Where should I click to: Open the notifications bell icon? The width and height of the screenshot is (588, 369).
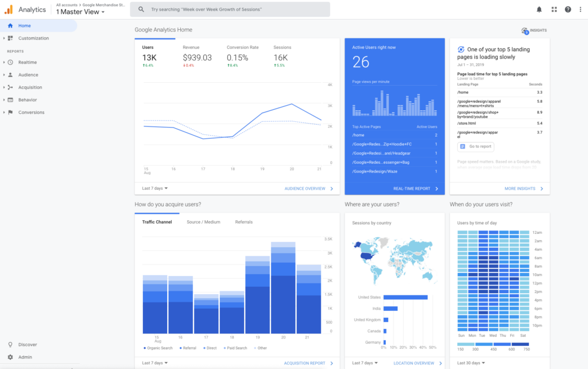click(539, 9)
